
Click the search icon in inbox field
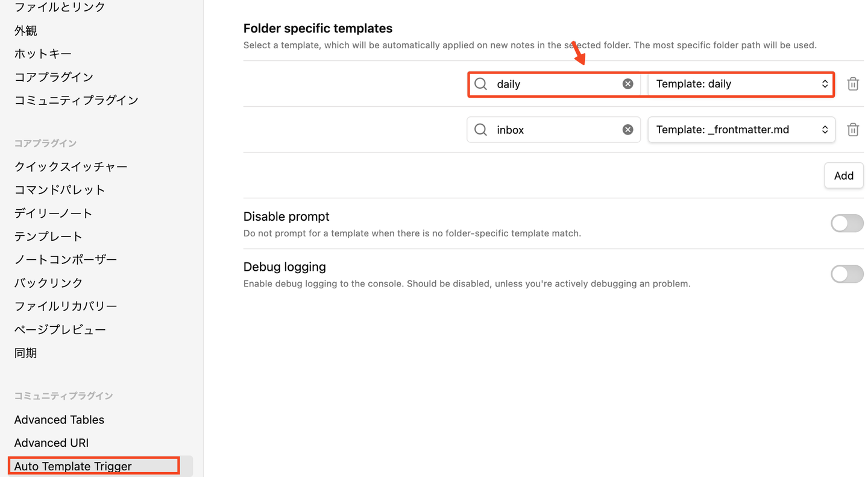click(480, 130)
